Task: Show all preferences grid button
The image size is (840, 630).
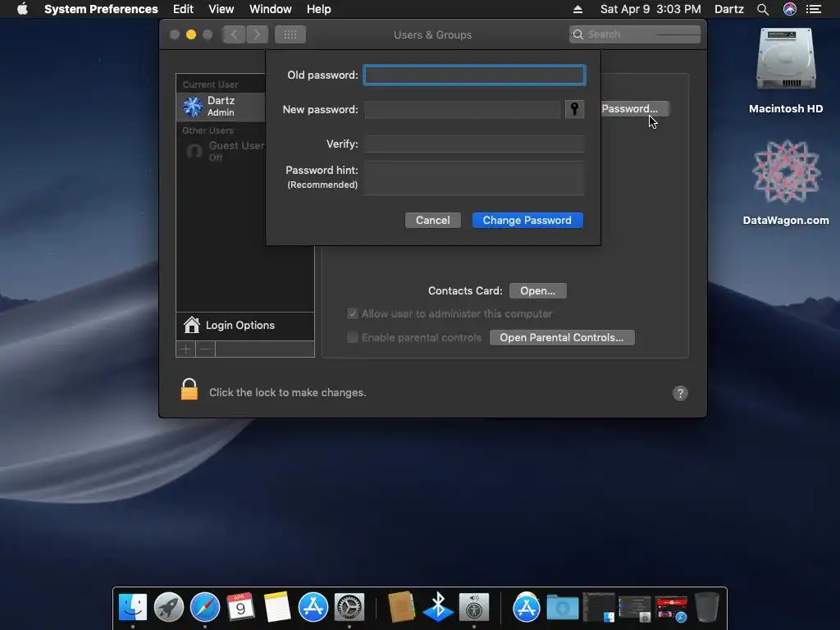Action: click(x=290, y=34)
